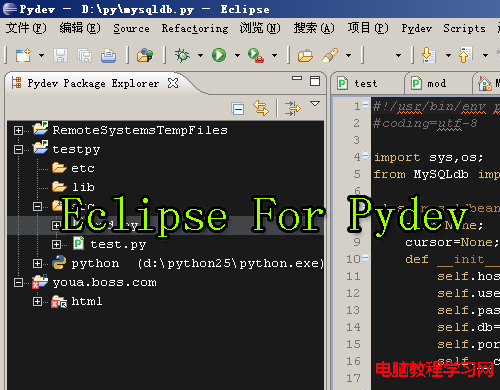Click the Previous Annotation up-arrow icon
The width and height of the screenshot is (500, 390).
pos(466,55)
